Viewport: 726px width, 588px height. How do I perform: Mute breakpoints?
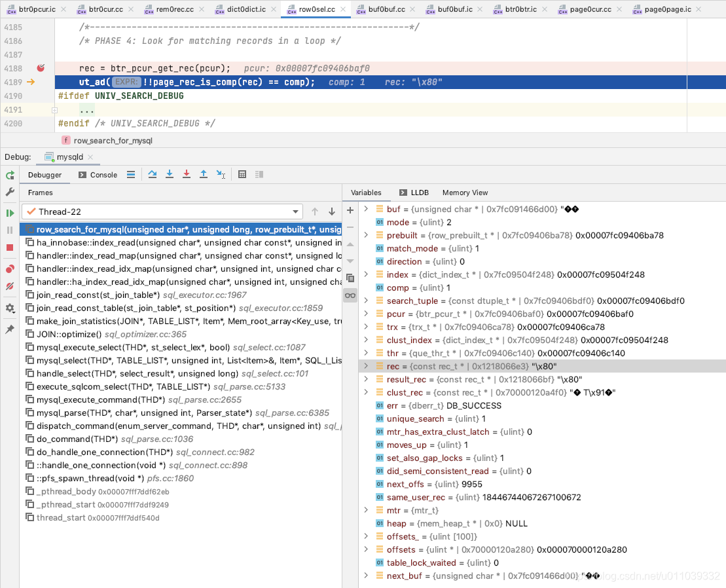pyautogui.click(x=10, y=286)
